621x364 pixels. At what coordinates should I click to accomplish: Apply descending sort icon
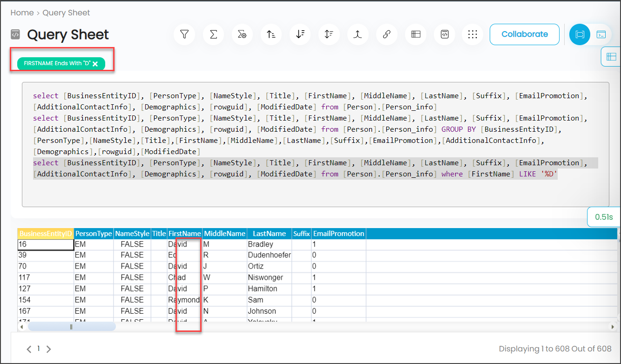(x=300, y=34)
